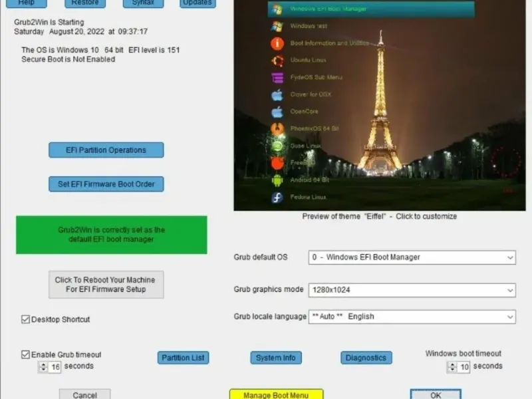Screen dimensions: 532x399
Task: Select "Fedora Linux" entry text in preview
Action: (x=308, y=197)
